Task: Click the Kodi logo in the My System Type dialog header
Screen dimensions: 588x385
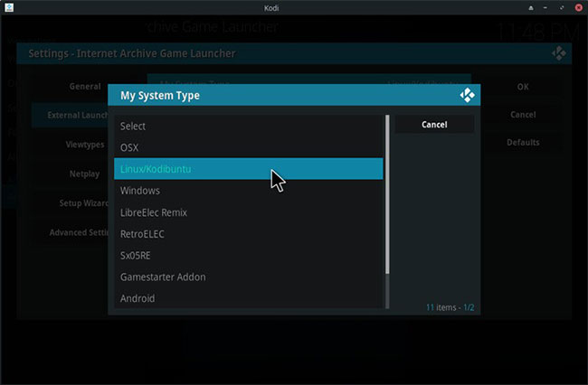Action: [x=467, y=95]
